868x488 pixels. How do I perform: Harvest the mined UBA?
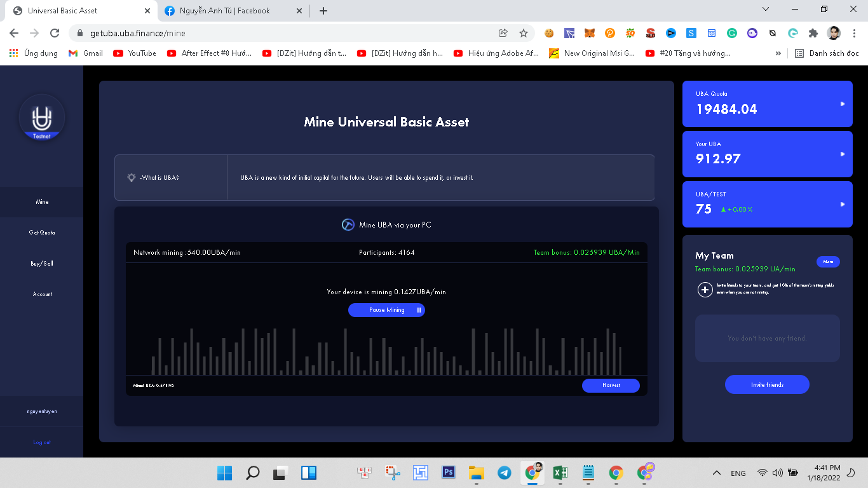[611, 385]
